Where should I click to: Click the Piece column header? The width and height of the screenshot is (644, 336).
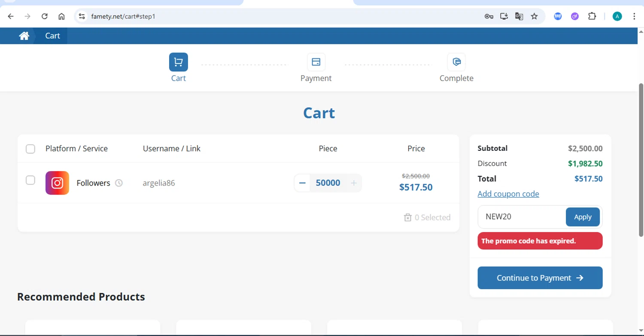[328, 149]
